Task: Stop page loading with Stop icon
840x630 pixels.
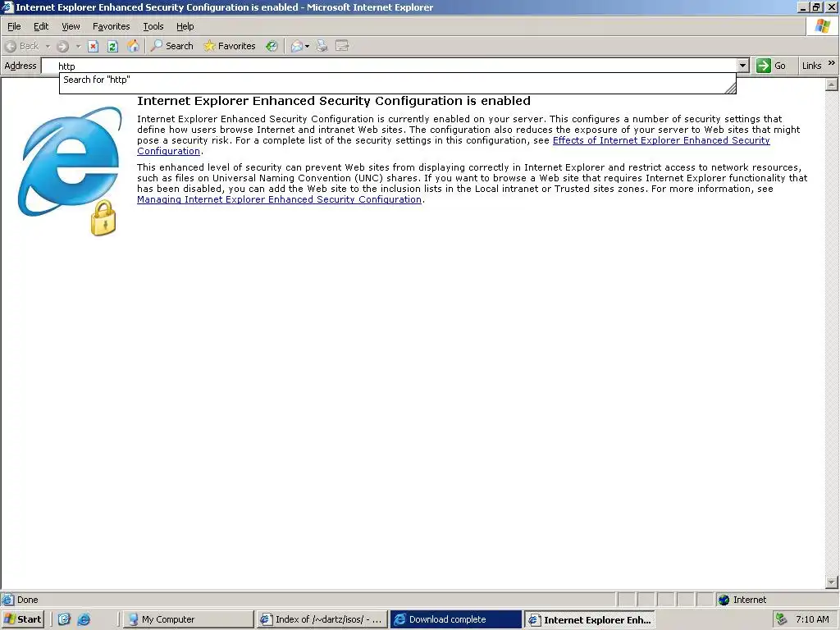Action: click(94, 46)
